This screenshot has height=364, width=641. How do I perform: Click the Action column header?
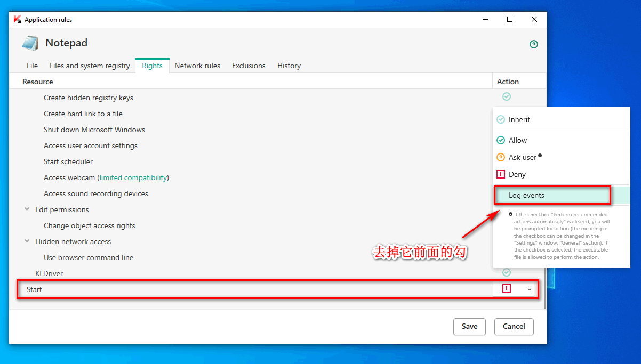[508, 82]
